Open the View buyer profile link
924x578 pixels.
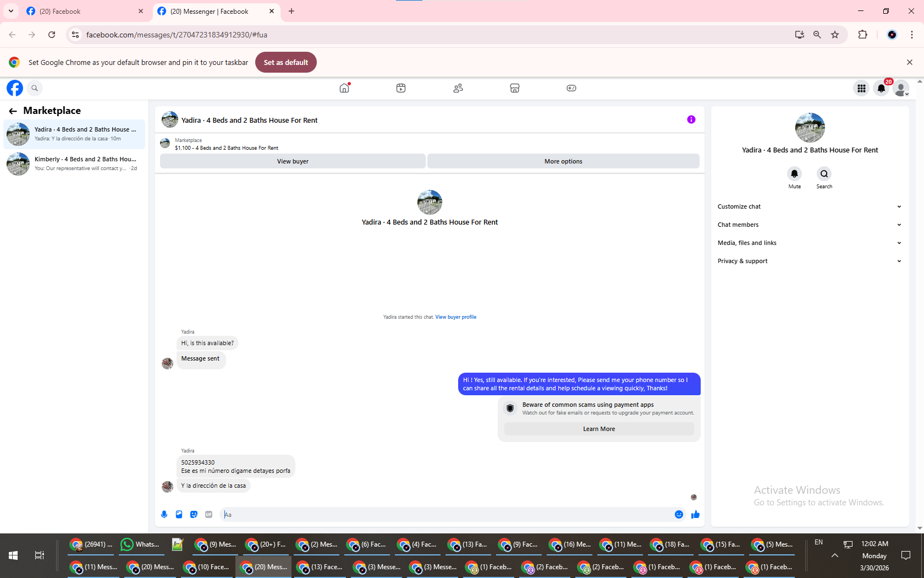[x=456, y=317]
